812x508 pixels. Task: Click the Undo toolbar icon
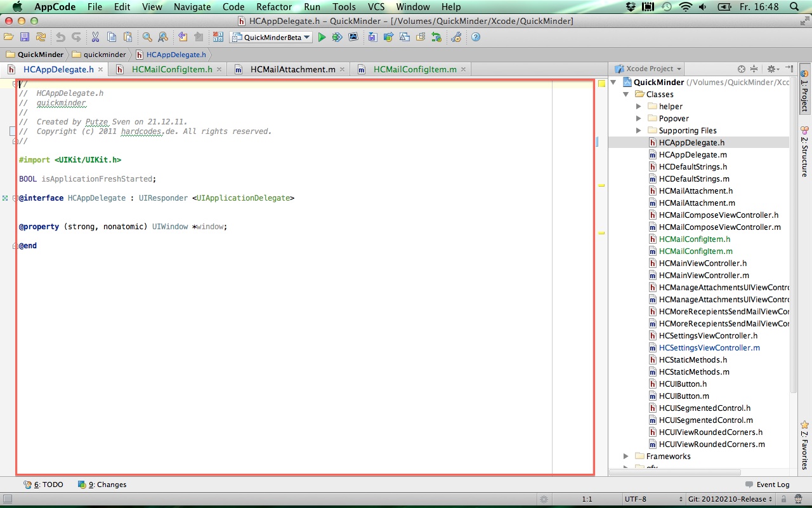[x=60, y=37]
